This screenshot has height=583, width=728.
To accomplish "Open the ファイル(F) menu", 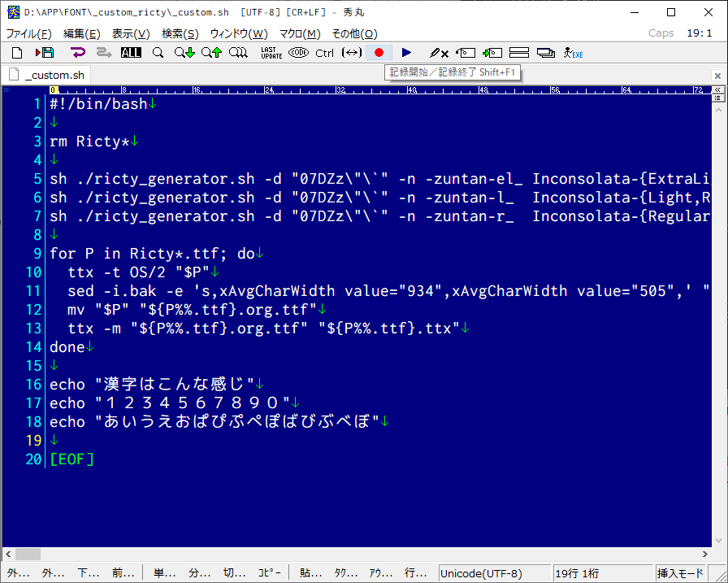I will 28,33.
